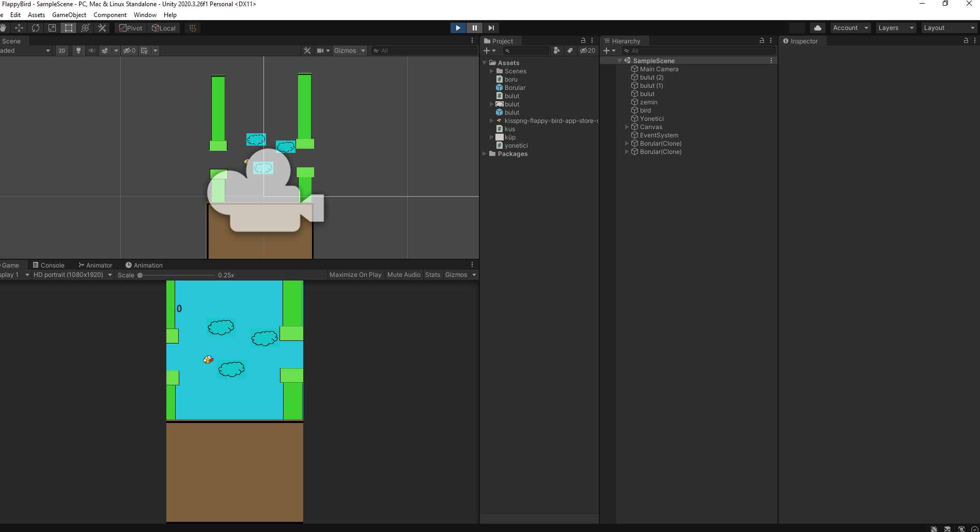
Task: Select the Hand tool in the toolbar
Action: pyautogui.click(x=4, y=28)
